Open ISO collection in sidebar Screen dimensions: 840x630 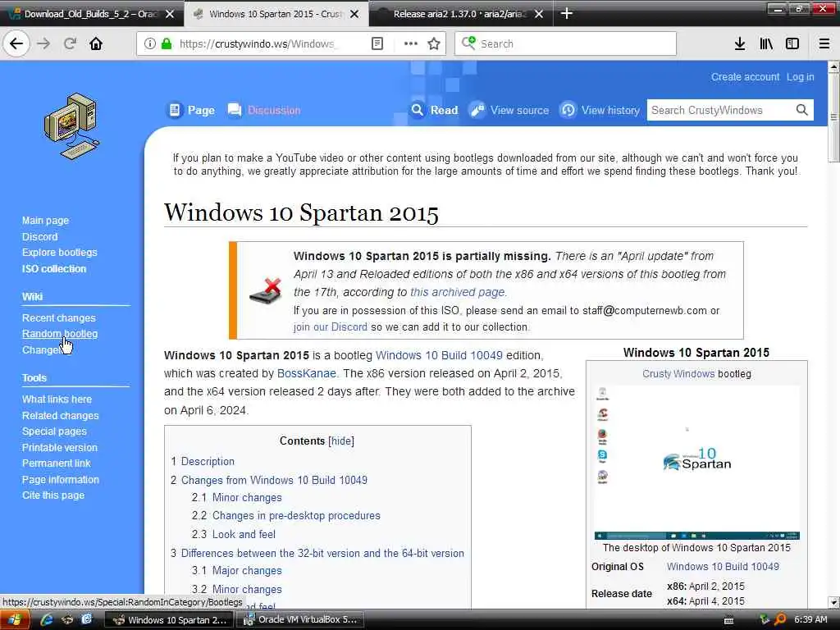pos(53,268)
